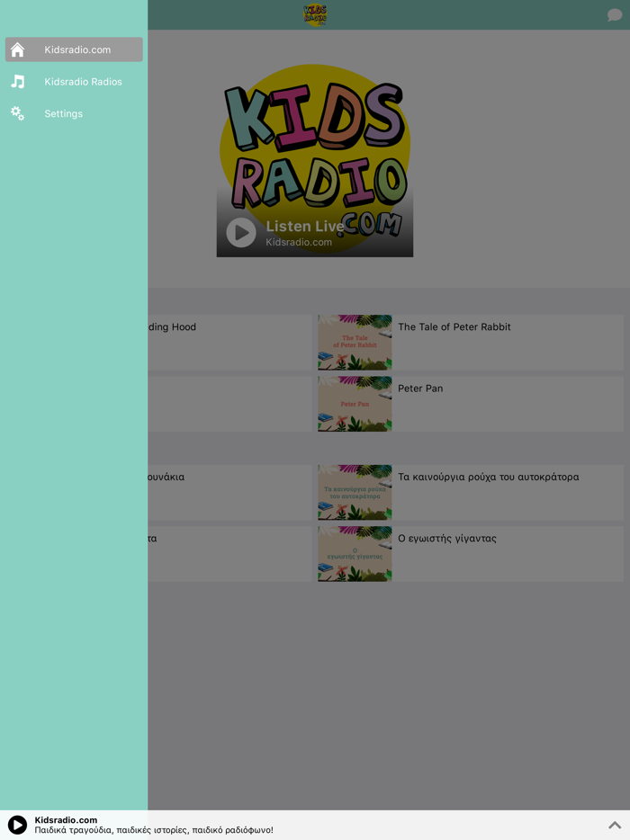Open the Settings menu item
This screenshot has height=840, width=630.
[74, 113]
